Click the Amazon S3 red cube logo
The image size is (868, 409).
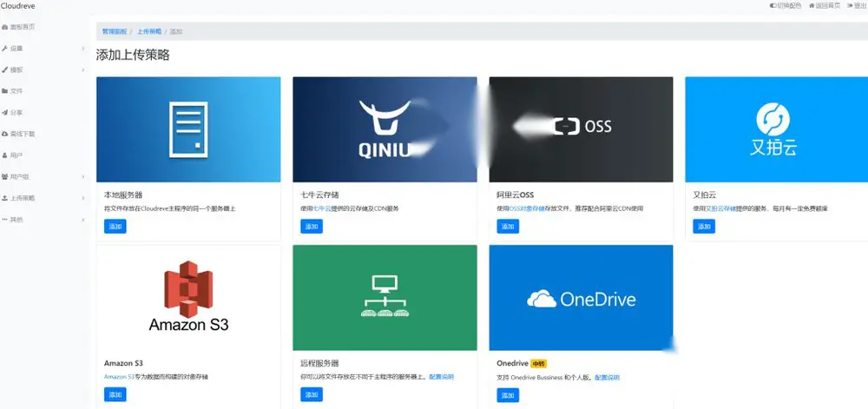click(x=188, y=289)
